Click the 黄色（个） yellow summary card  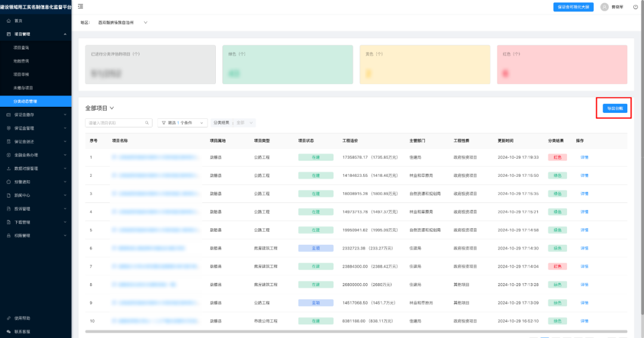(425, 64)
